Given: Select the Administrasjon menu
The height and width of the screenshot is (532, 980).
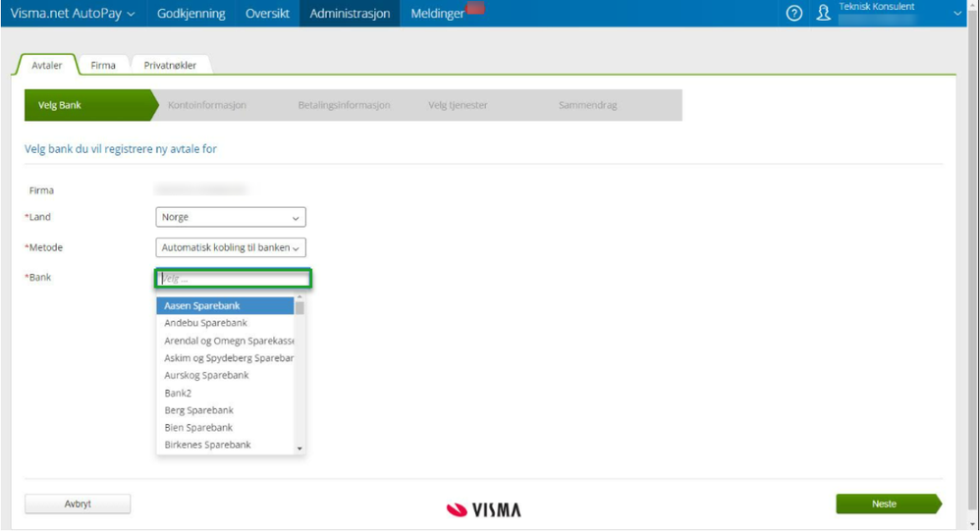Looking at the screenshot, I should click(350, 13).
